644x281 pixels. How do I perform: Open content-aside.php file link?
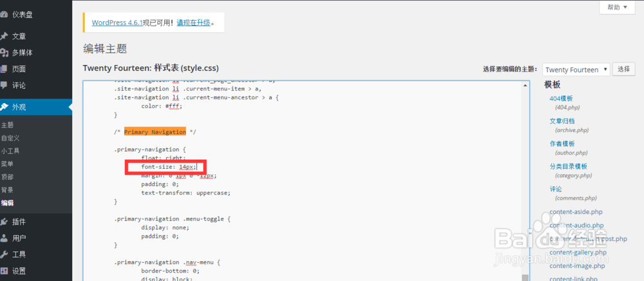576,212
